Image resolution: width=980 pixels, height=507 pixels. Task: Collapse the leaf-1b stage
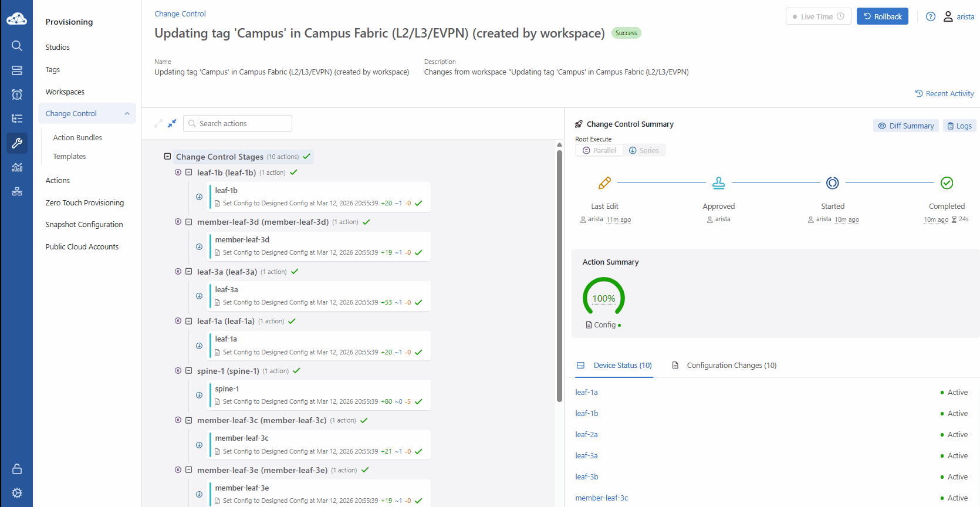coord(188,173)
